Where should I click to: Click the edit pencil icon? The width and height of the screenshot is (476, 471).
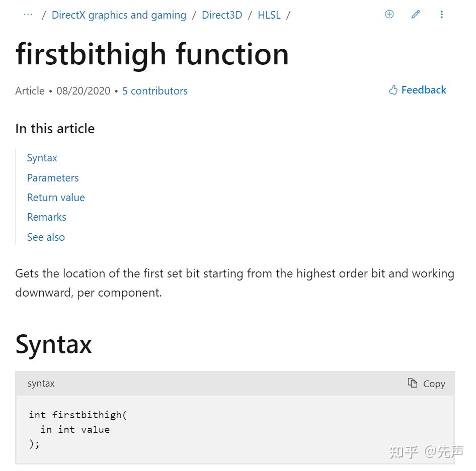[415, 15]
